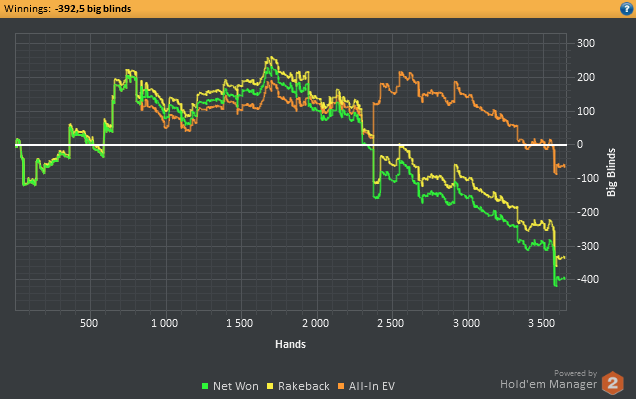Click the -100 big blinds axis label
This screenshot has width=636, height=399.
coord(588,178)
